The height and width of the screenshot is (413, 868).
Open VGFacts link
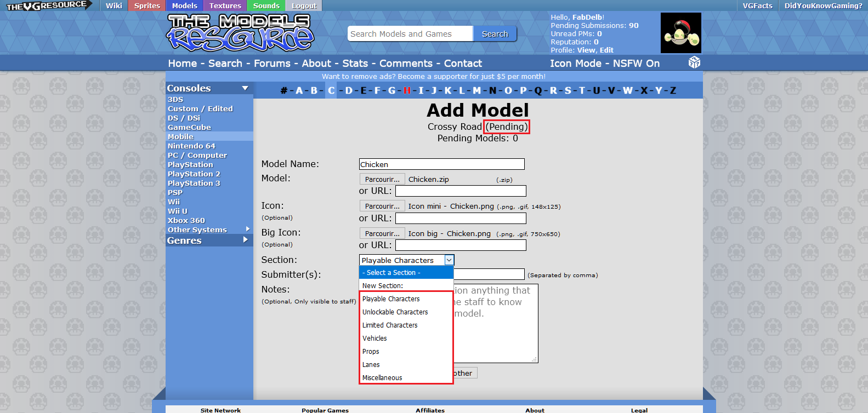click(757, 5)
